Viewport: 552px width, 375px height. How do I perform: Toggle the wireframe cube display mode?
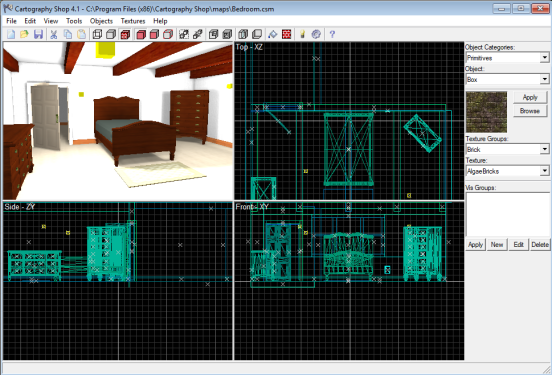coord(97,34)
